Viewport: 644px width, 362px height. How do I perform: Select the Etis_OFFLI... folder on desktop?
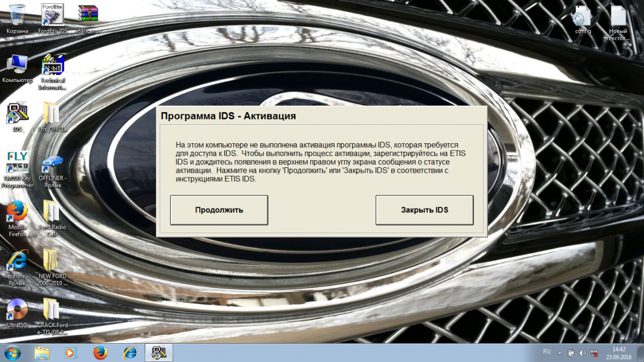53,117
